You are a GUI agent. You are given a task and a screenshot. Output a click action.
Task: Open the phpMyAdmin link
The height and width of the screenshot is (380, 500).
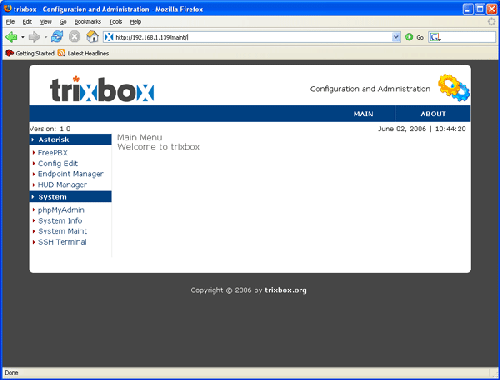(x=61, y=210)
